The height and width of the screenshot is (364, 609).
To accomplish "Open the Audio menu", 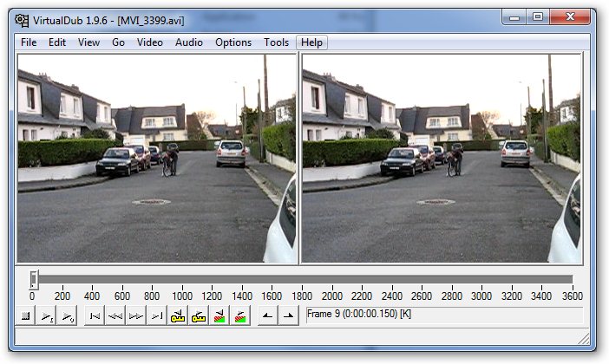I will coord(189,42).
